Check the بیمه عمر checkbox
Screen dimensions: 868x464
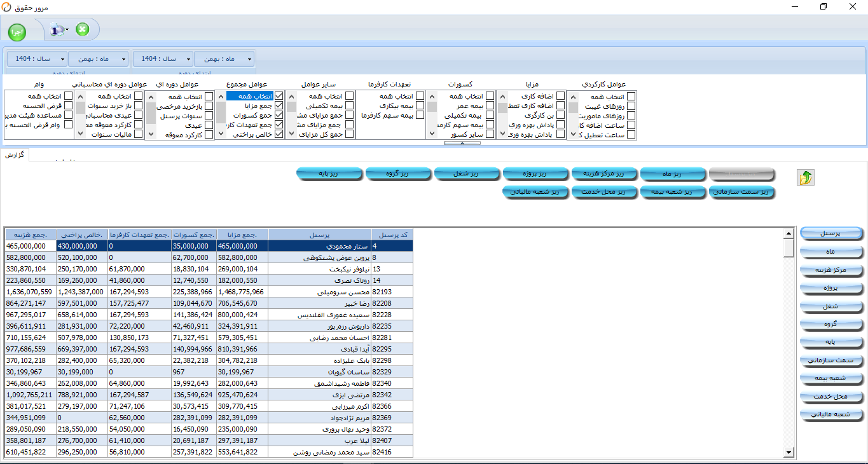pyautogui.click(x=490, y=106)
